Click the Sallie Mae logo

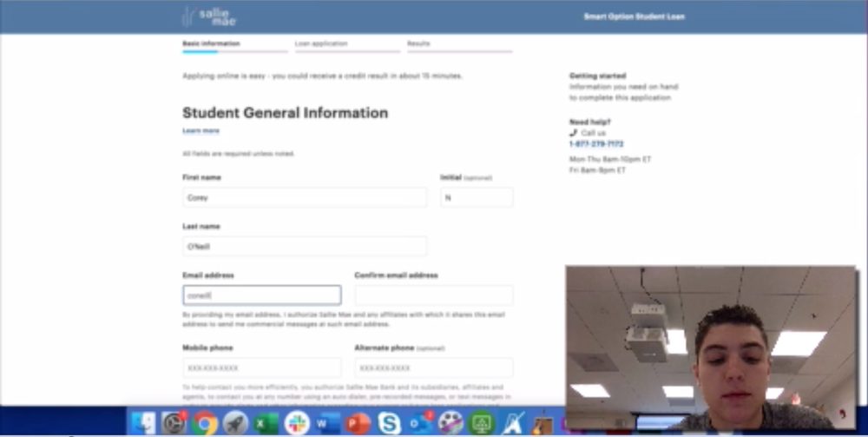pyautogui.click(x=208, y=17)
